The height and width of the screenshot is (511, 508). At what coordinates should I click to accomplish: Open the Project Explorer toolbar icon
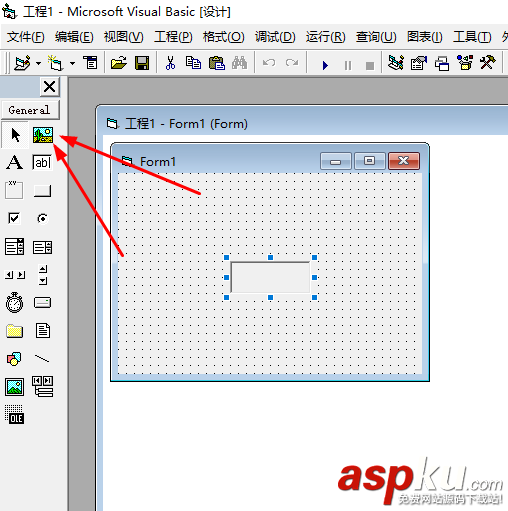(x=396, y=63)
